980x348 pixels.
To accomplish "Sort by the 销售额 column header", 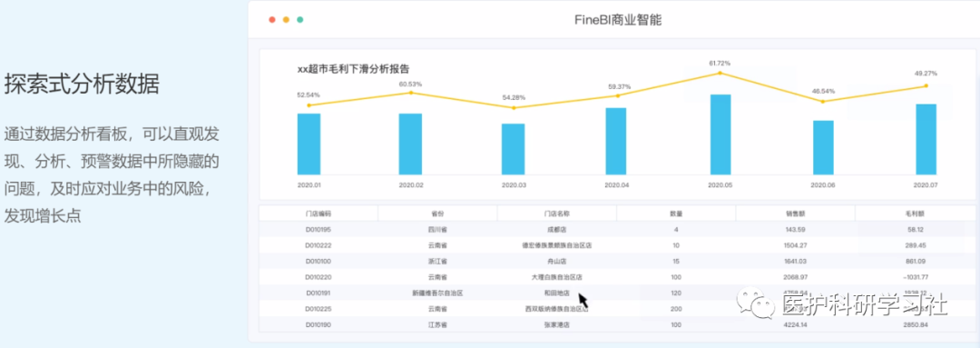I will 795,214.
